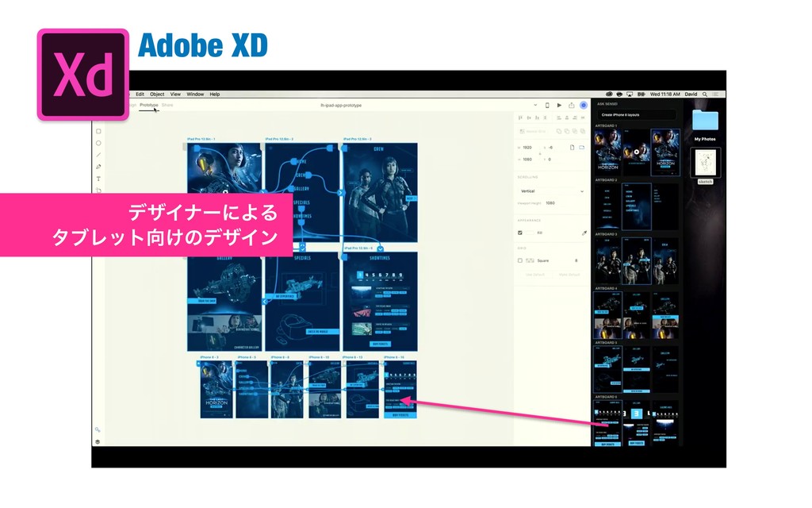Open the View menu

point(175,94)
